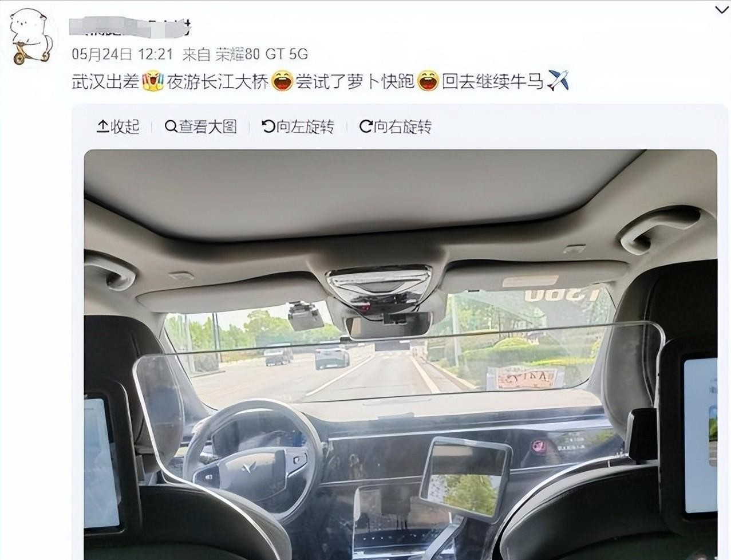Open the 05月24日 12:21 timestamp link
The width and height of the screenshot is (731, 560).
122,54
